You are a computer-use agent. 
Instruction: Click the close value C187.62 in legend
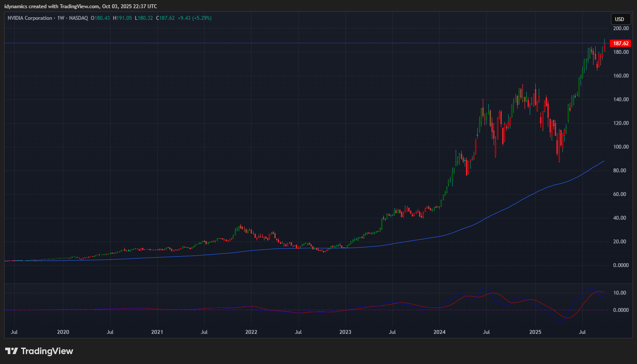click(x=165, y=18)
